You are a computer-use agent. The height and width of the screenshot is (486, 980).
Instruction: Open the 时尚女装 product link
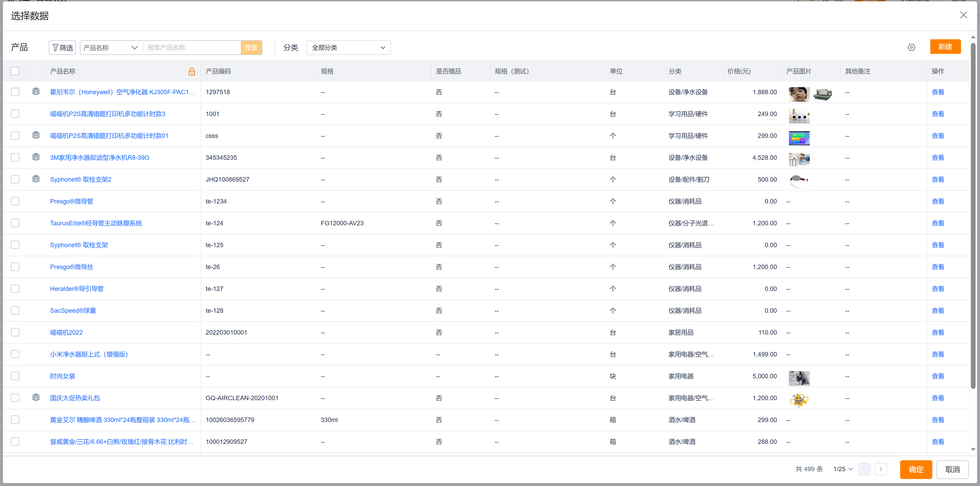pos(62,376)
